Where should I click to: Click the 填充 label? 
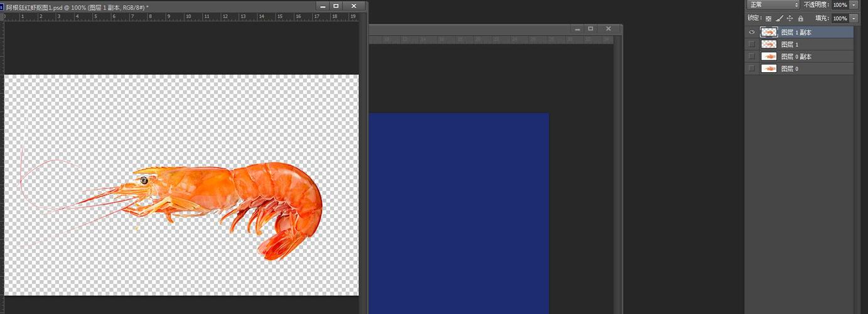pos(822,19)
